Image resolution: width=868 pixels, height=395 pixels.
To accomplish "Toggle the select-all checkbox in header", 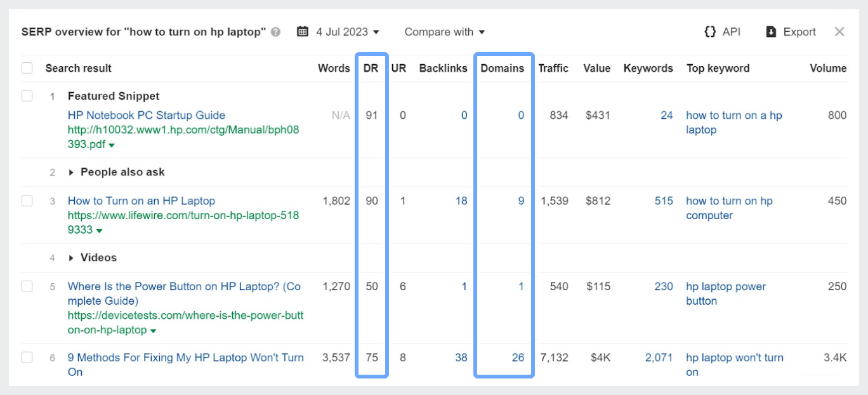I will click(x=27, y=68).
